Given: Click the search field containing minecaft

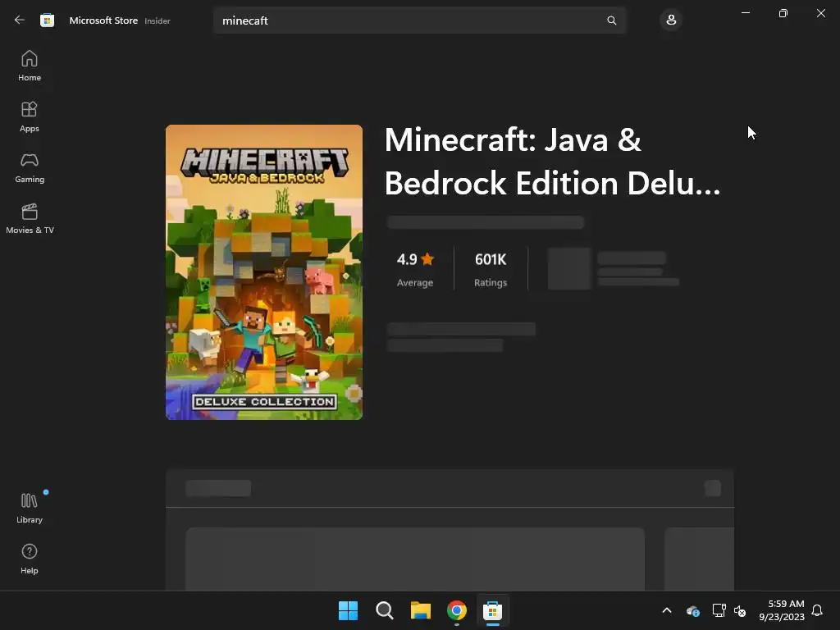Looking at the screenshot, I should click(x=419, y=21).
